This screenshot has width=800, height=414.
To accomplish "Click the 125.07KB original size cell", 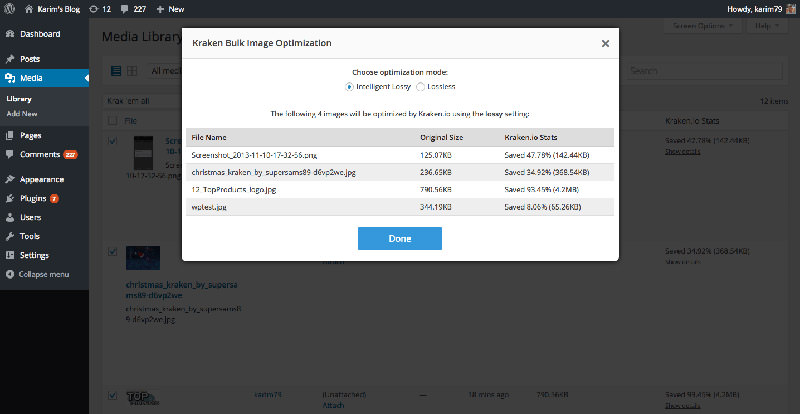I will tap(436, 155).
